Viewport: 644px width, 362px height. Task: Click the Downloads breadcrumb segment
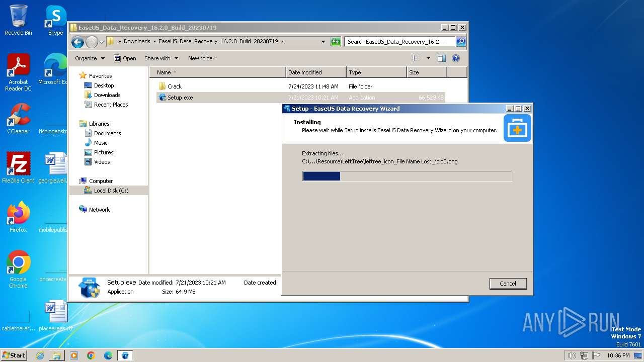click(137, 42)
